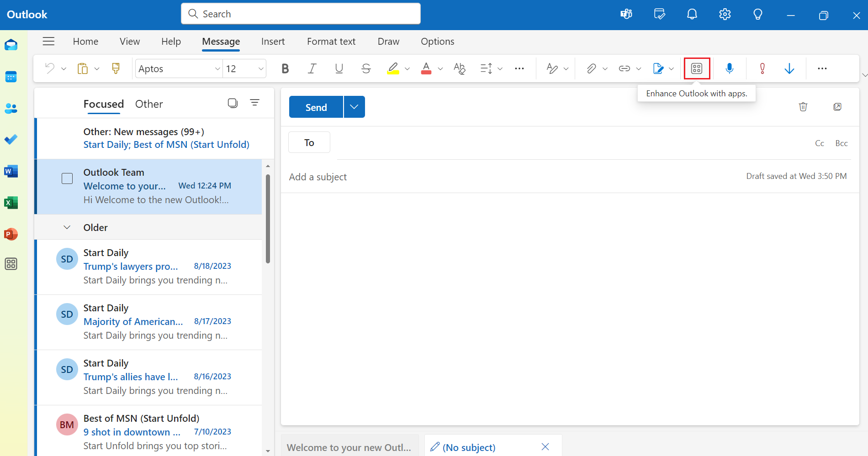
Task: Toggle Underline formatting
Action: (x=339, y=68)
